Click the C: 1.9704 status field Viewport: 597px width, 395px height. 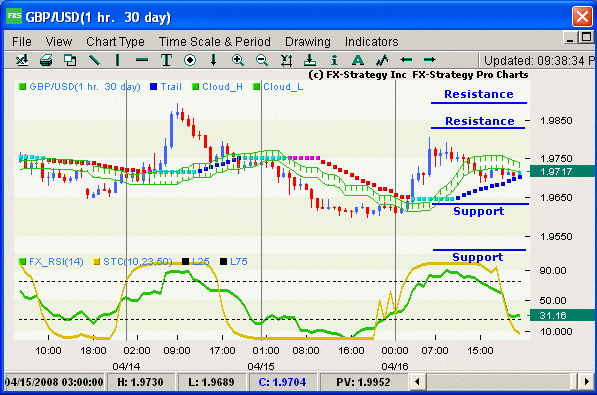(x=282, y=382)
